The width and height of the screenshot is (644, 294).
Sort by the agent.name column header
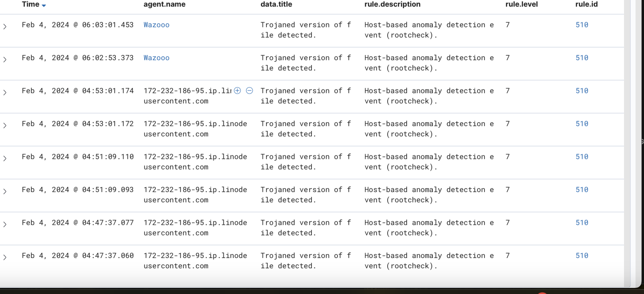(x=164, y=4)
